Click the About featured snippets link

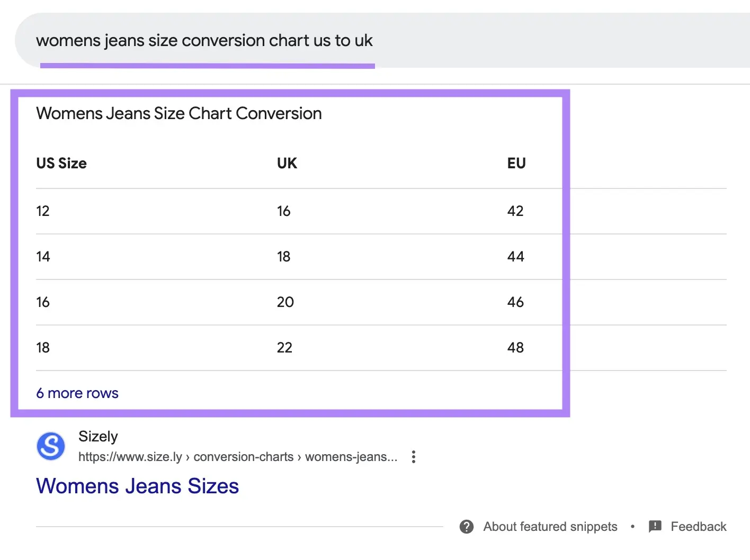(550, 526)
